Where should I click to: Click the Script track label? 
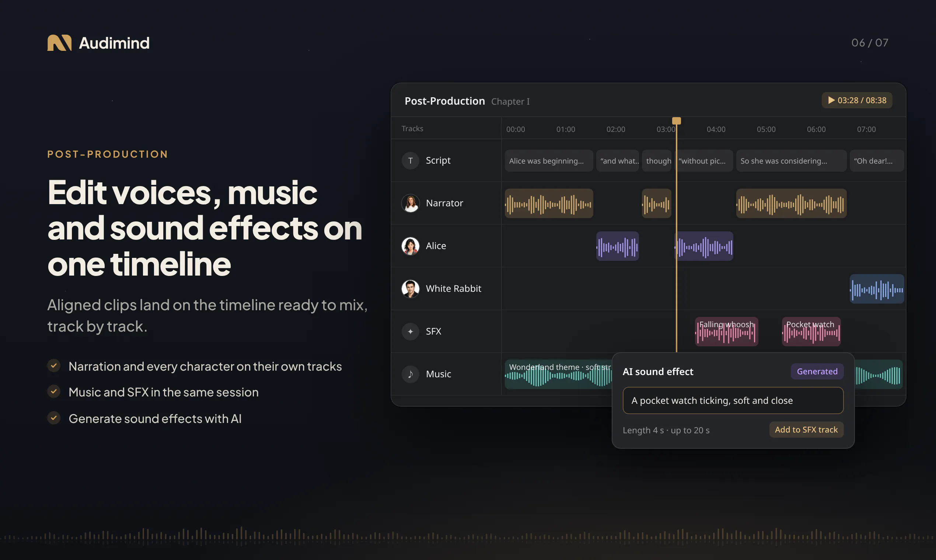[x=438, y=160]
